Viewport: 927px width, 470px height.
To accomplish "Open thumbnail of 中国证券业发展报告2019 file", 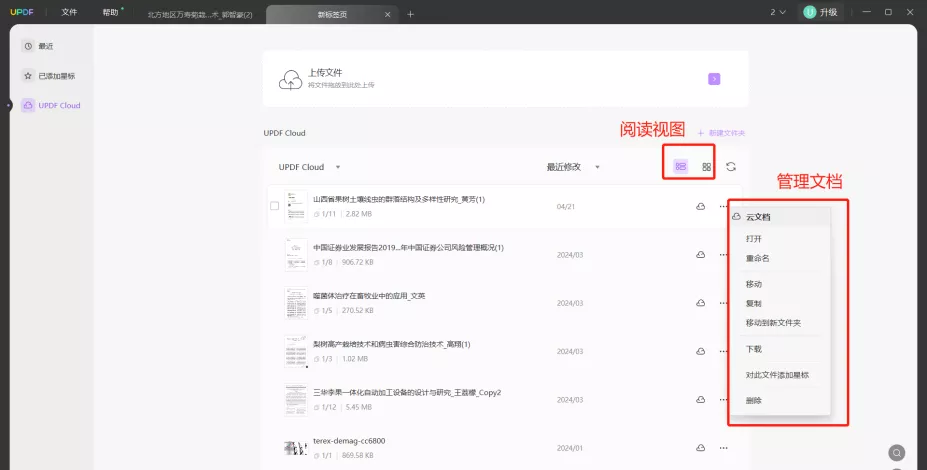I will (296, 255).
